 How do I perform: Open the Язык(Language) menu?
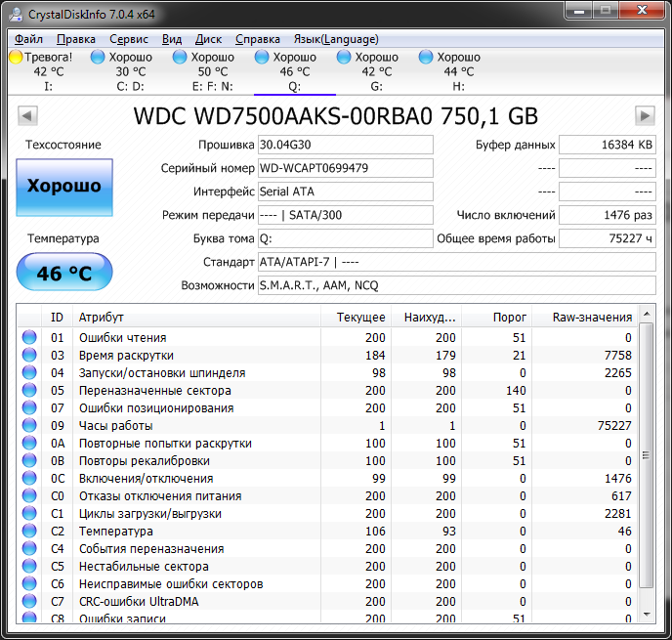pos(336,39)
